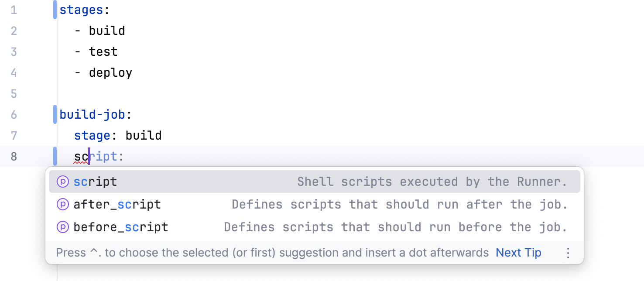The width and height of the screenshot is (644, 281).
Task: Choose "after_script" from the completion list
Action: pyautogui.click(x=118, y=204)
